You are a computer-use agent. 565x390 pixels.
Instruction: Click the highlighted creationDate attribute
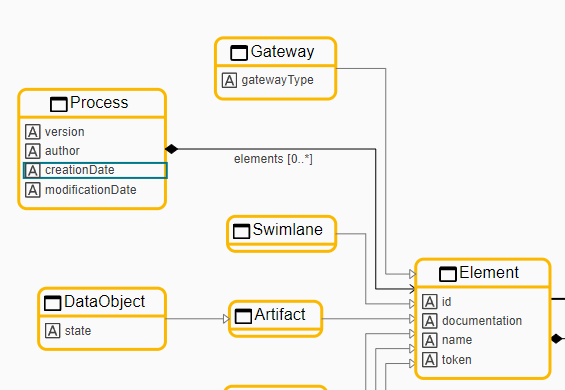click(x=95, y=170)
